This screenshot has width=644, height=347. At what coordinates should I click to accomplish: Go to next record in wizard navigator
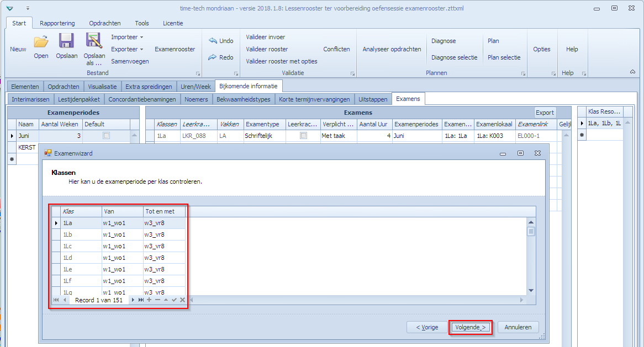coord(133,300)
